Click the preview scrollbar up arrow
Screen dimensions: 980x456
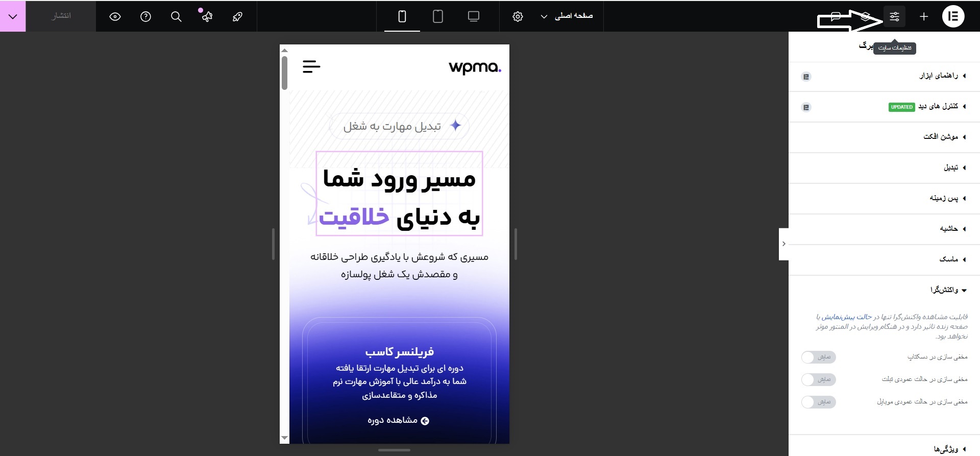285,50
